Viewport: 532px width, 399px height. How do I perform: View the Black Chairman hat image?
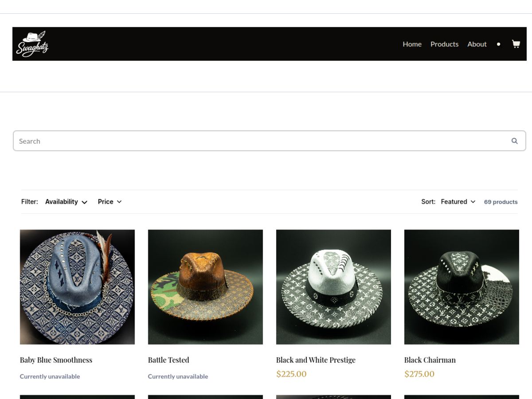point(462,287)
